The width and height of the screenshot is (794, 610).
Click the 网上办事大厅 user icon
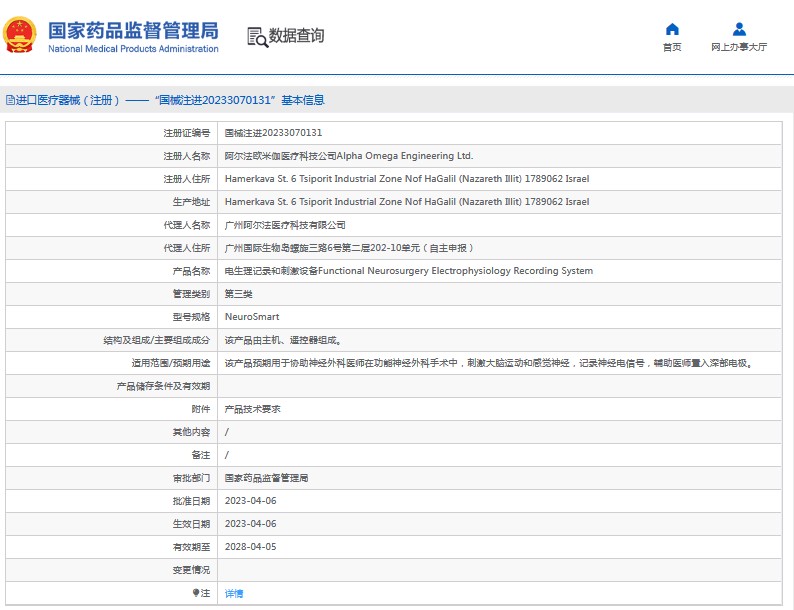tap(739, 29)
